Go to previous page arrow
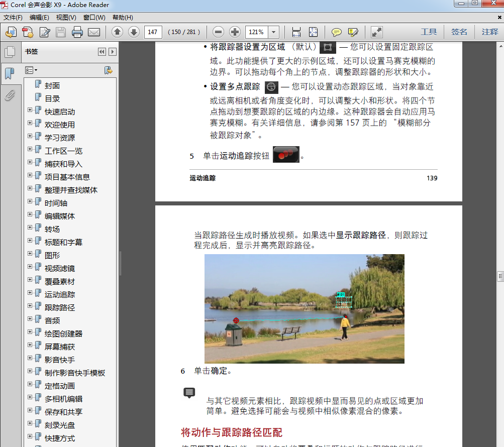 tap(117, 32)
